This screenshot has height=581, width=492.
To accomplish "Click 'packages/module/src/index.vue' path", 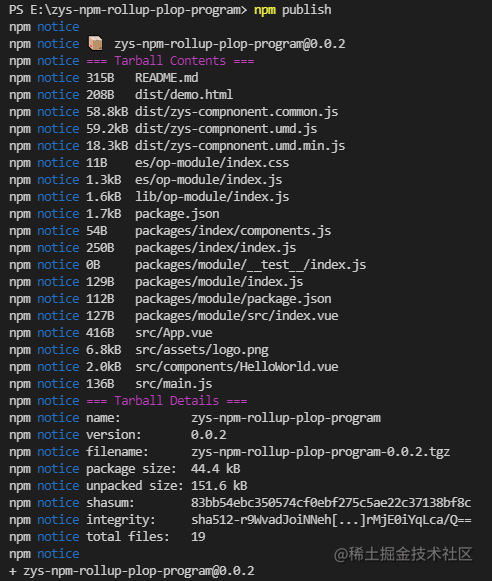I will tap(236, 316).
